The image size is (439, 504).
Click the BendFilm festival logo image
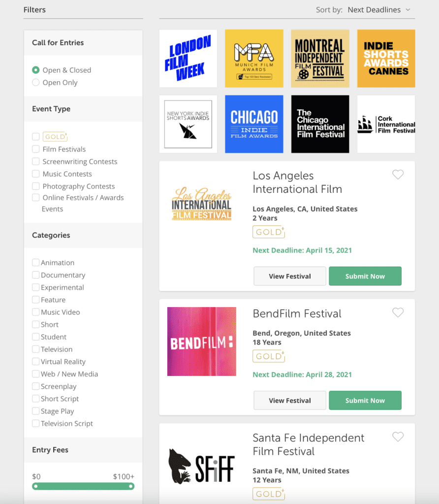(x=201, y=342)
